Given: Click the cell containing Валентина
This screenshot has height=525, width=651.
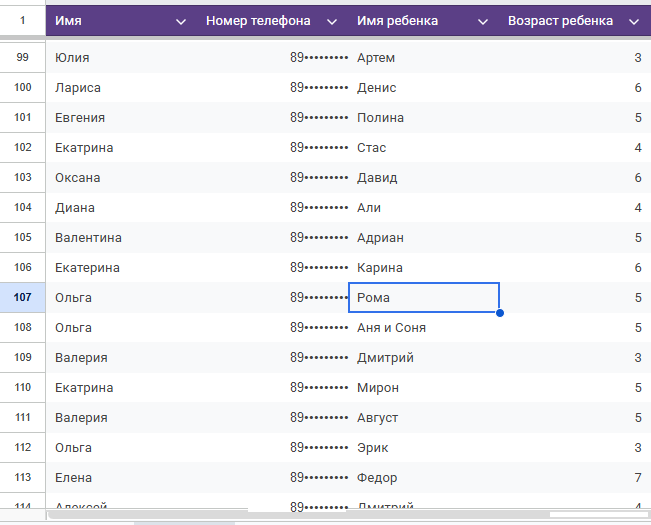Looking at the screenshot, I should 122,237.
